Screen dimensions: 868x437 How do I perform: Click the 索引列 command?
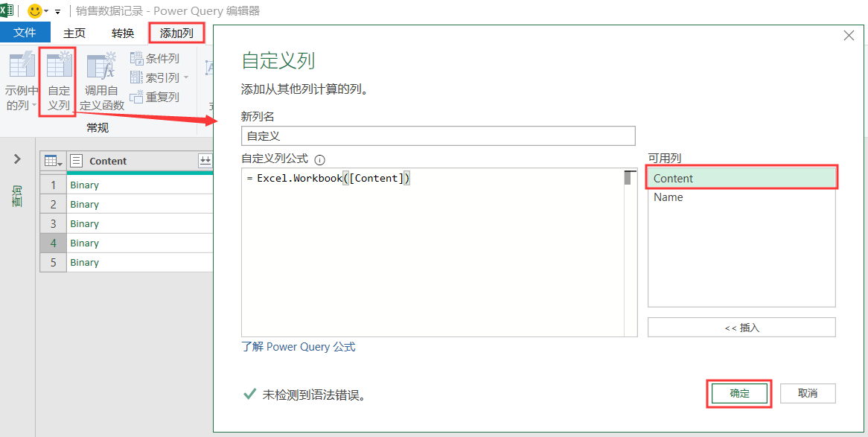[154, 77]
